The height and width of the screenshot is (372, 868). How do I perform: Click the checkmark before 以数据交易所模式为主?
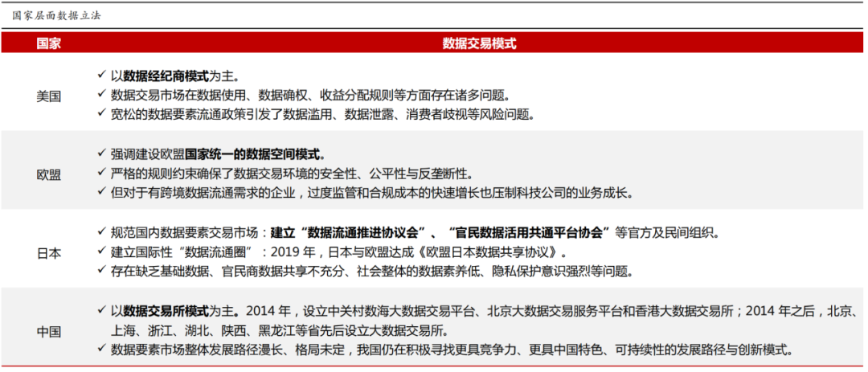pos(101,309)
